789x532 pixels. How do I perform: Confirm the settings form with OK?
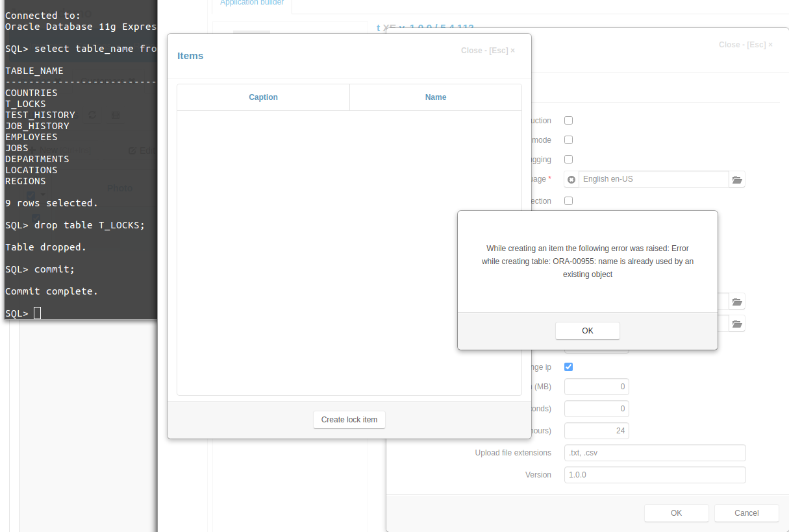pyautogui.click(x=676, y=513)
